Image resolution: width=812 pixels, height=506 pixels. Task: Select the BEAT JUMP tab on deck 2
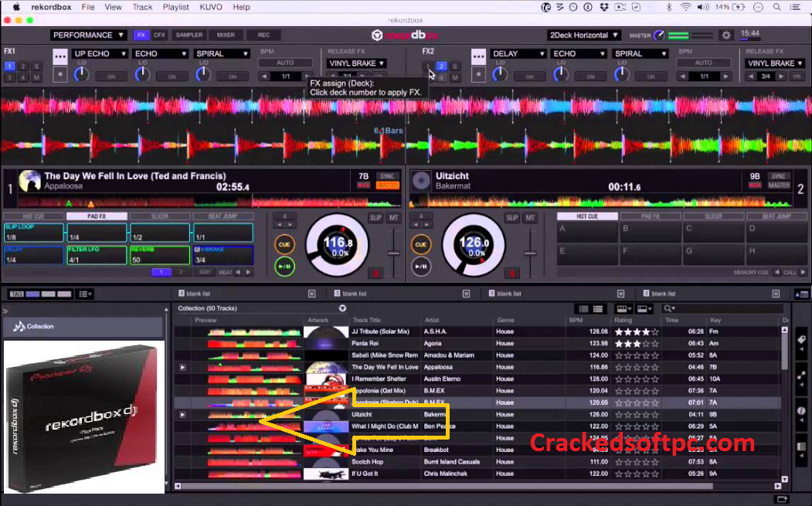776,216
